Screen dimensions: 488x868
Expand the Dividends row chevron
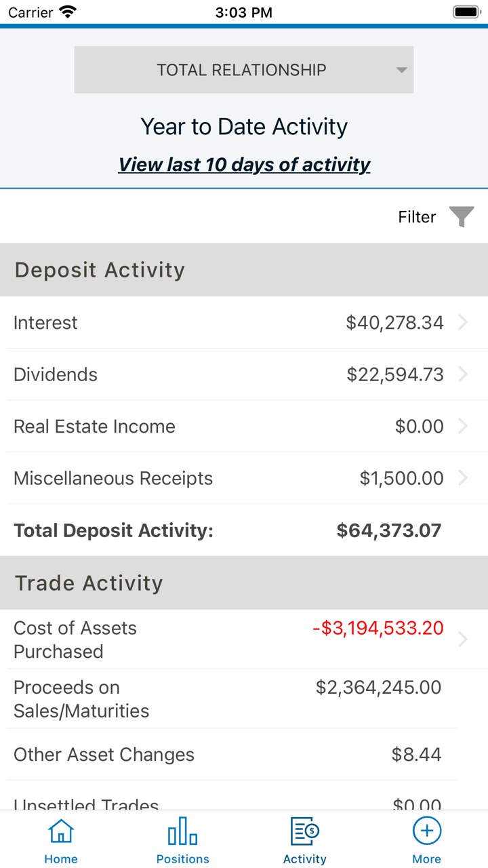click(463, 374)
